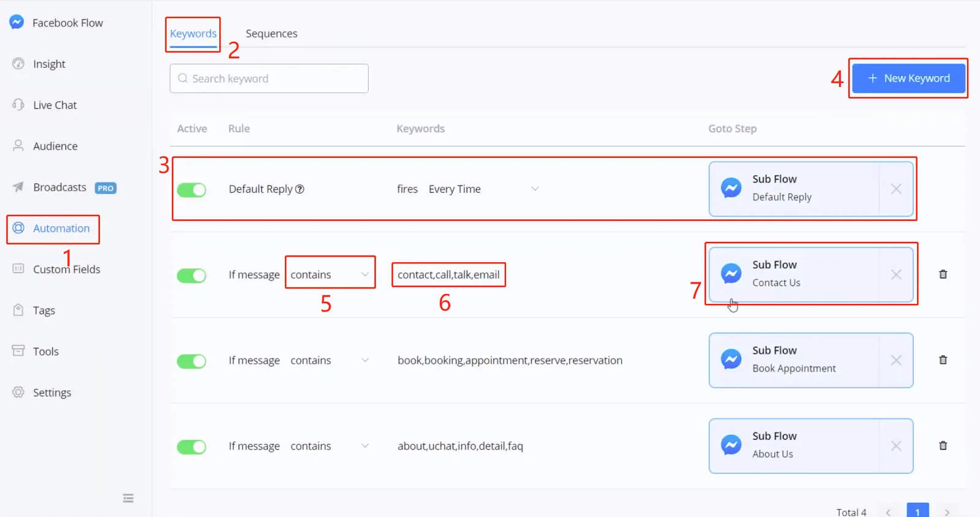Delete the Contact Us keyword rule
The image size is (980, 517).
943,274
